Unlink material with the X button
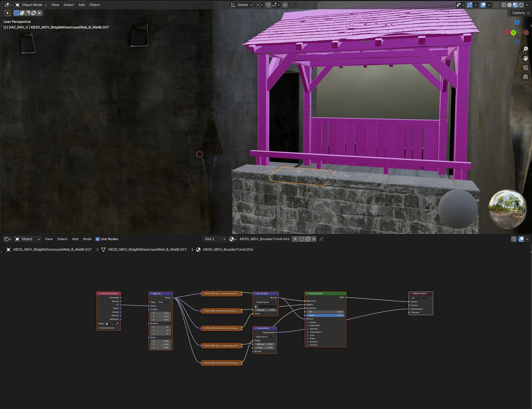 [x=314, y=239]
